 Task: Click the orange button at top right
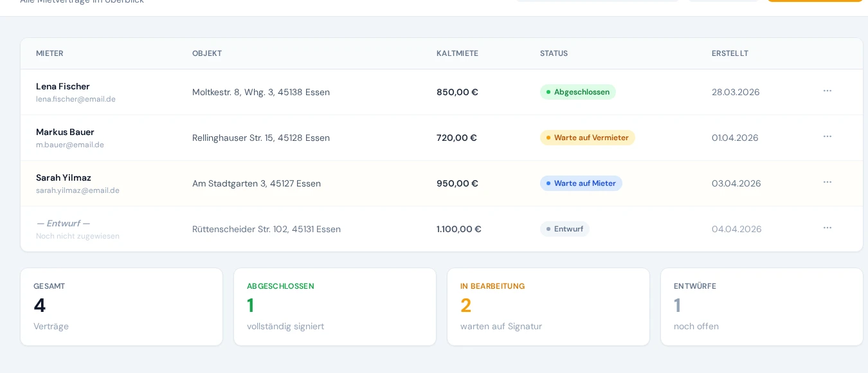815,1
